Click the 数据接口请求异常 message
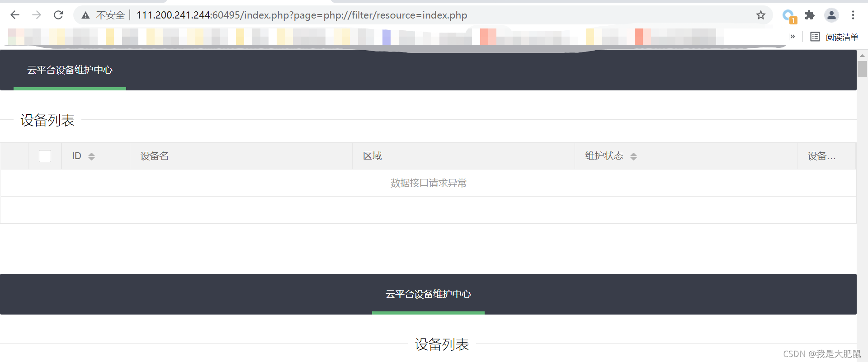The width and height of the screenshot is (868, 362). (x=429, y=183)
